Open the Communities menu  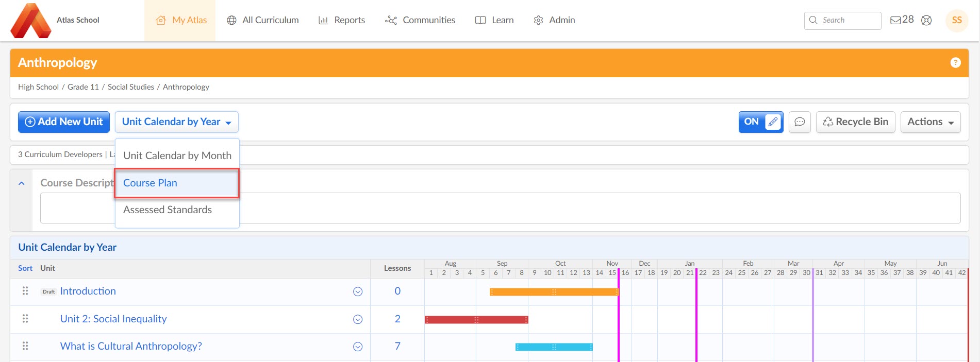pos(420,20)
